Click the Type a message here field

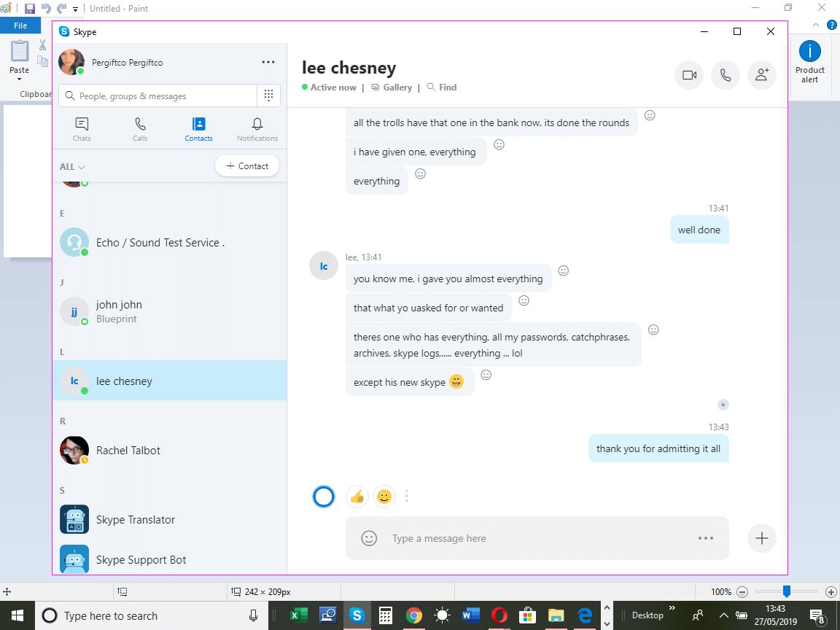click(x=537, y=538)
